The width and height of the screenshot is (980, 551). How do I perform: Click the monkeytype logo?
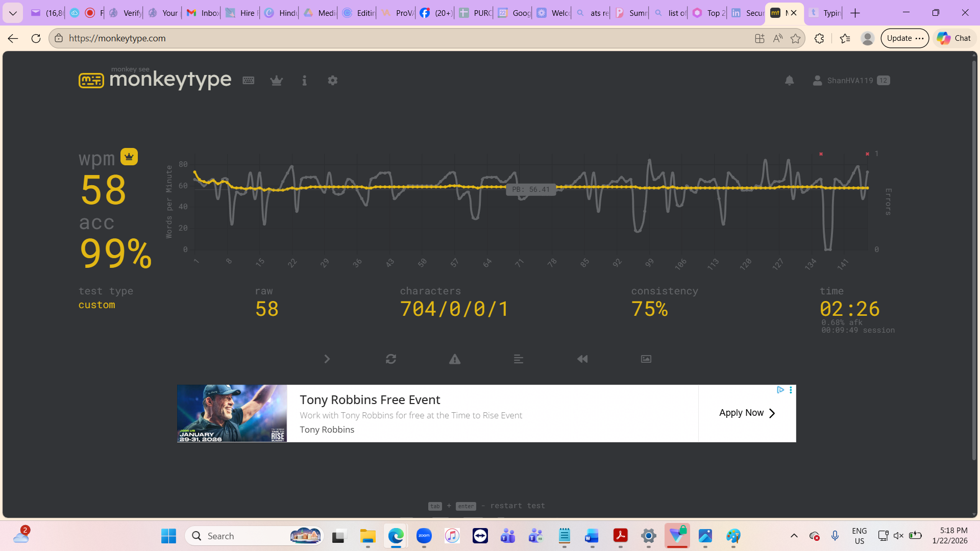coord(155,80)
